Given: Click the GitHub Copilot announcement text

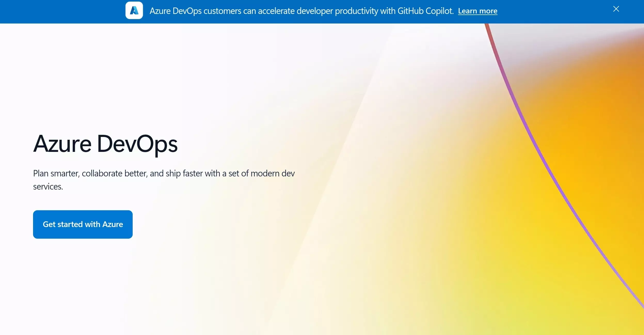Looking at the screenshot, I should [301, 11].
